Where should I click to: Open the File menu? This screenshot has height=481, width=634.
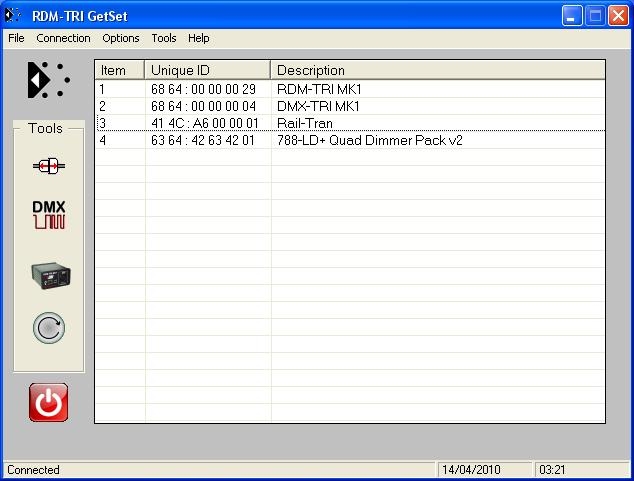[16, 38]
